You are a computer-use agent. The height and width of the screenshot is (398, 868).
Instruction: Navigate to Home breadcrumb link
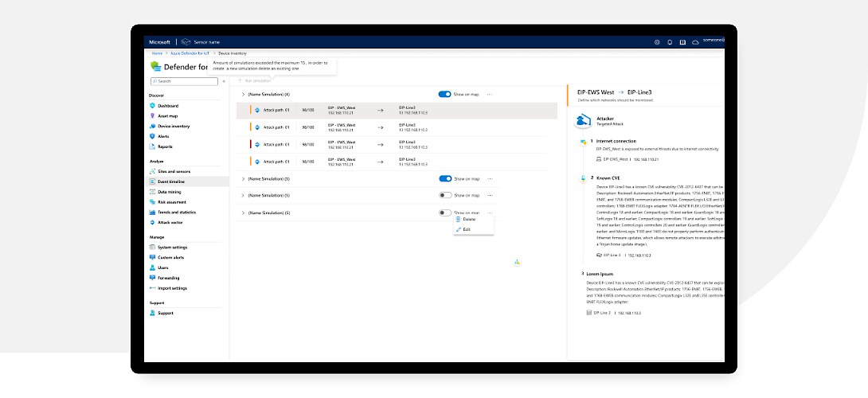tap(157, 53)
